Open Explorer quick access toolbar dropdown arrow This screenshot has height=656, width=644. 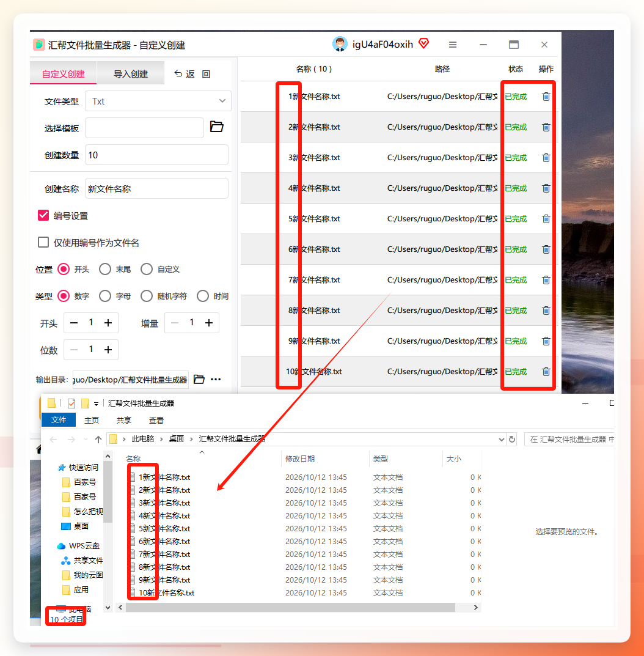[x=96, y=404]
